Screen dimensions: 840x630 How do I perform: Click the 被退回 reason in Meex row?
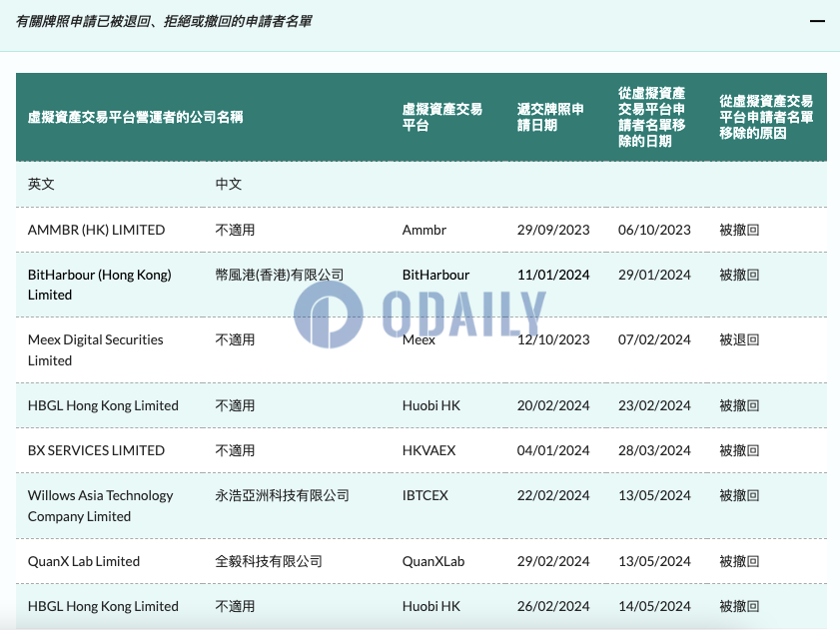point(739,339)
